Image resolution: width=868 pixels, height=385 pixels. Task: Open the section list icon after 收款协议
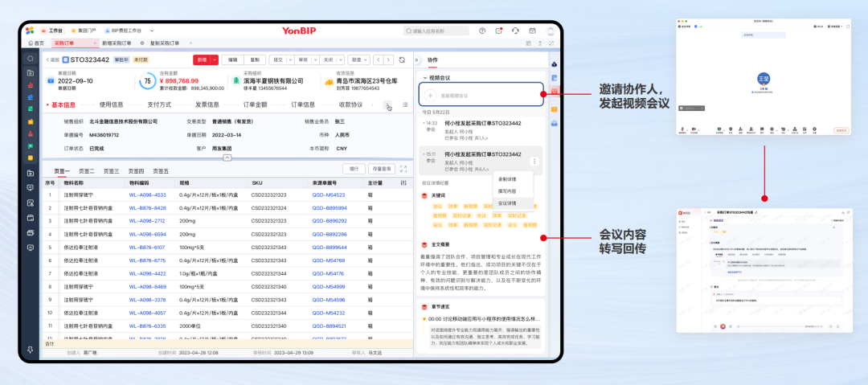[x=404, y=104]
